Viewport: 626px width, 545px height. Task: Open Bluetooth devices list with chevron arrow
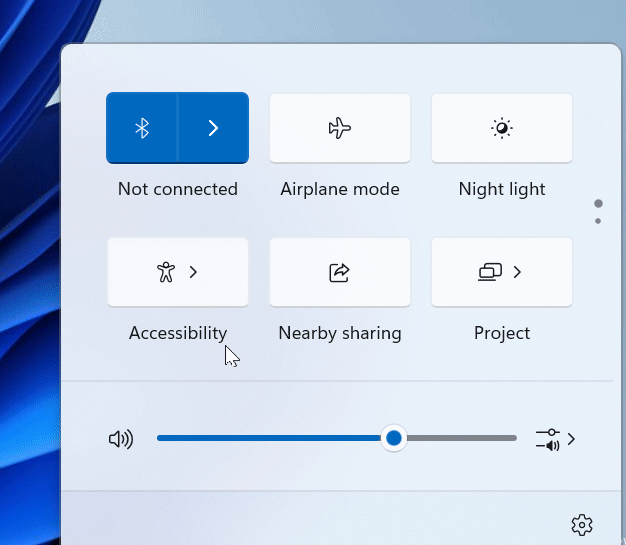(x=213, y=128)
